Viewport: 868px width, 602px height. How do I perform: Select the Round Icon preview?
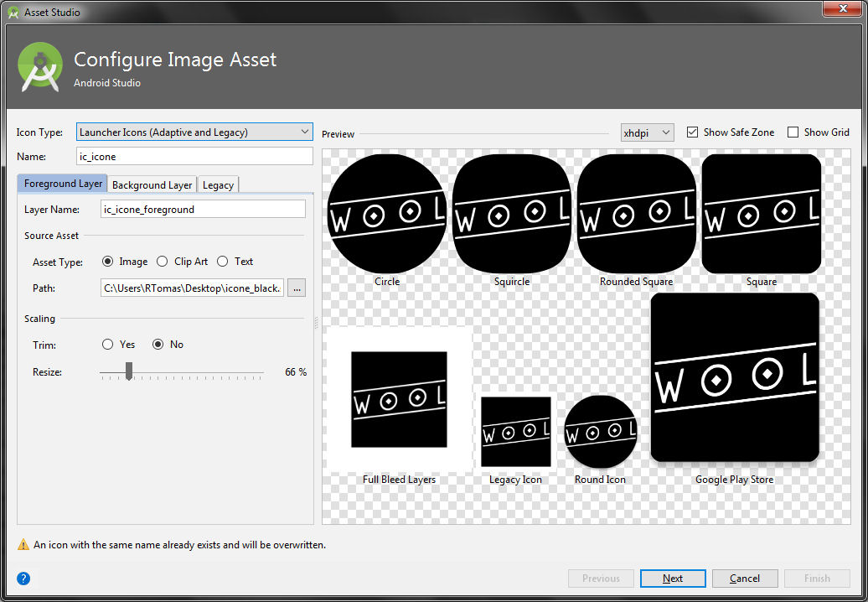600,433
